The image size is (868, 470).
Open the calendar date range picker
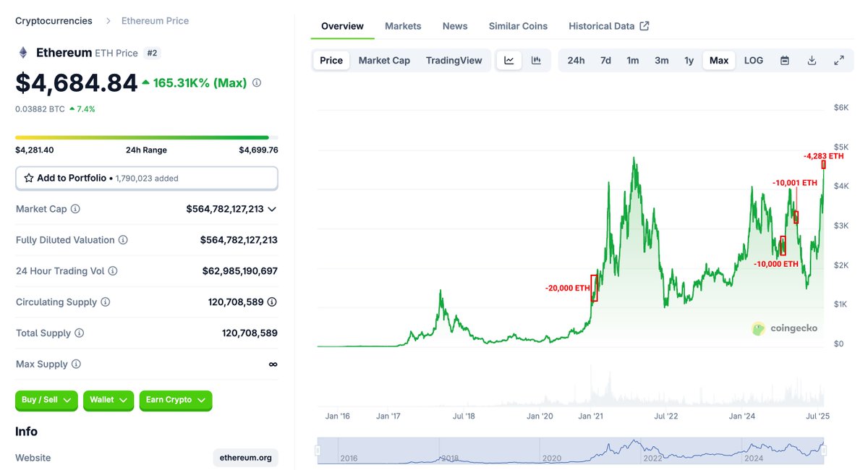(x=785, y=60)
